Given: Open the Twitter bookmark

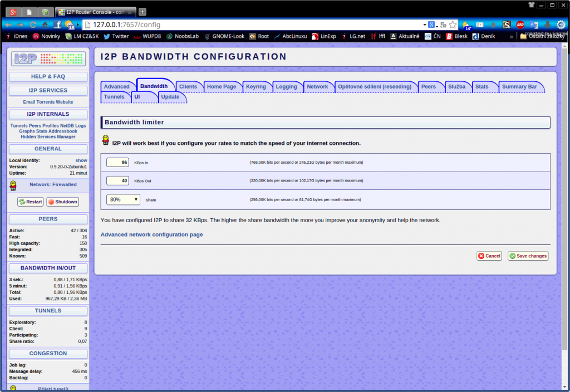Looking at the screenshot, I should point(116,36).
